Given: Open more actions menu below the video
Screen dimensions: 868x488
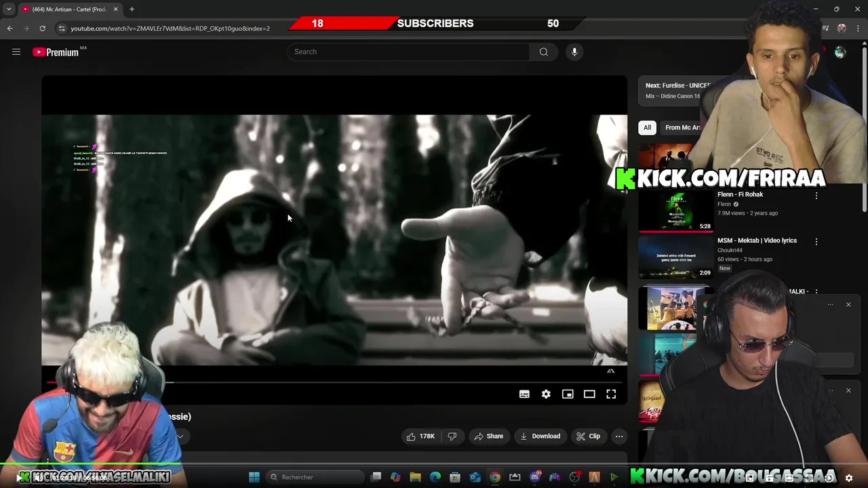Looking at the screenshot, I should [619, 436].
